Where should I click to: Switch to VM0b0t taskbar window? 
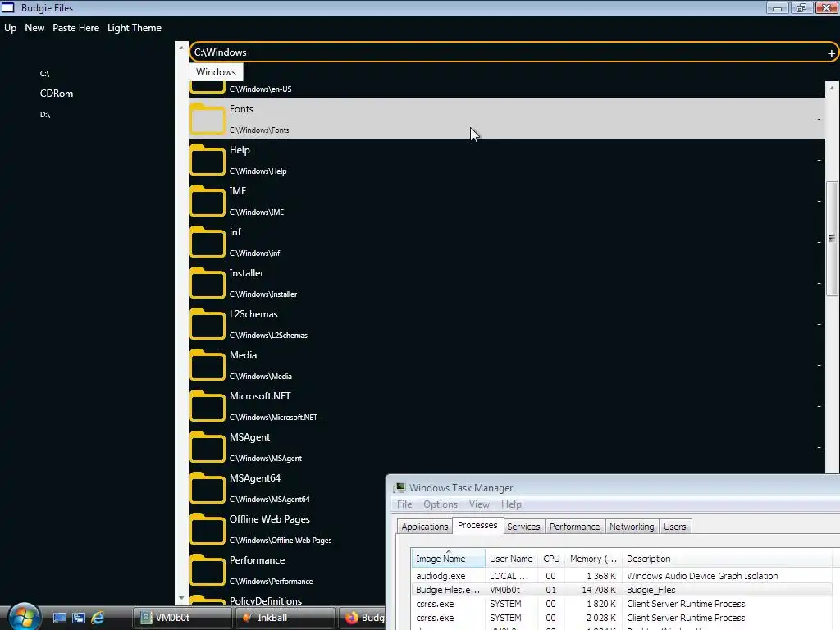coord(182,618)
